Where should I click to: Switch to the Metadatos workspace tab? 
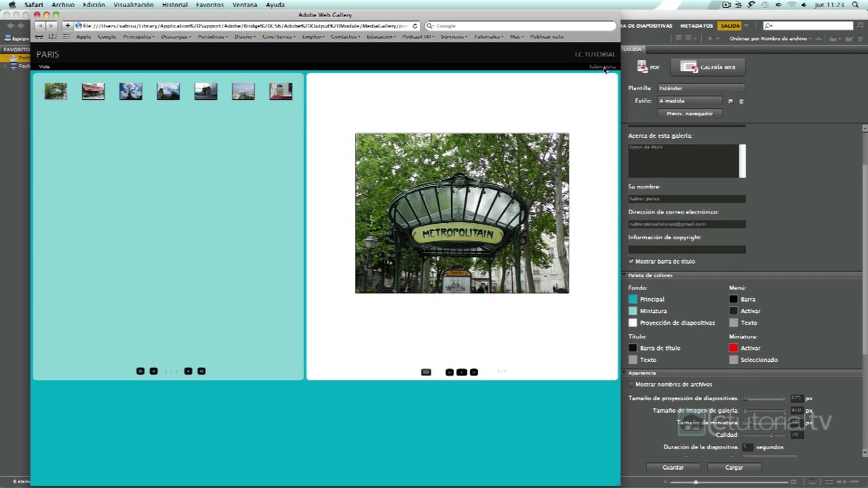click(x=696, y=26)
